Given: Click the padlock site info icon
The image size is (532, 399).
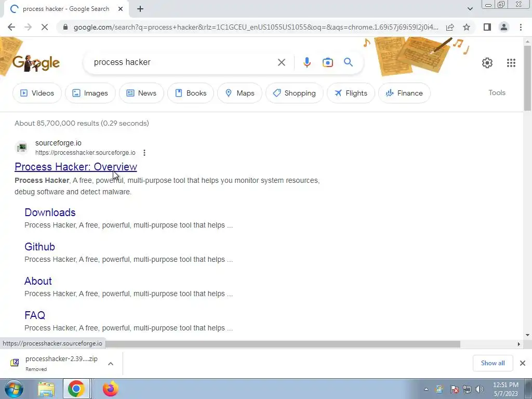Looking at the screenshot, I should click(x=65, y=27).
